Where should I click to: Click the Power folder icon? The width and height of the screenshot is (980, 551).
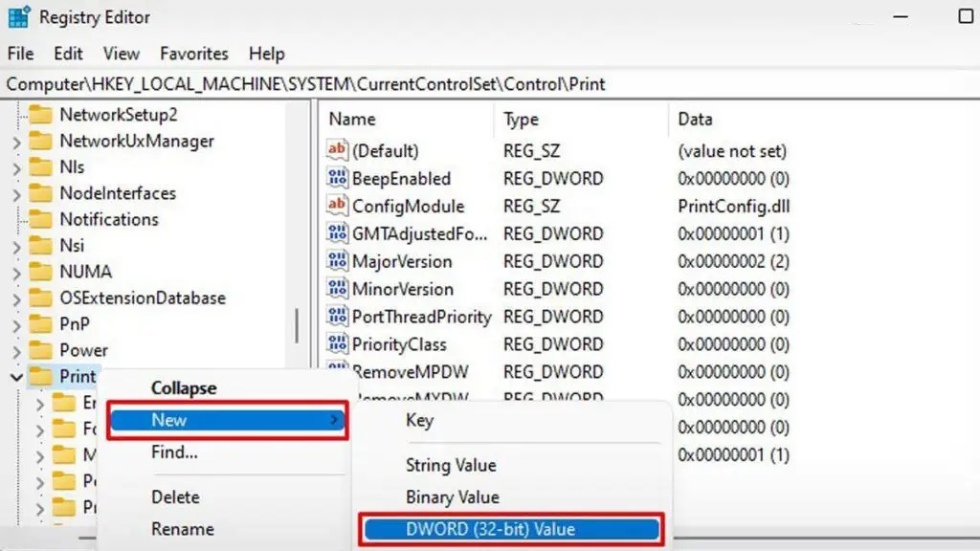coord(40,350)
